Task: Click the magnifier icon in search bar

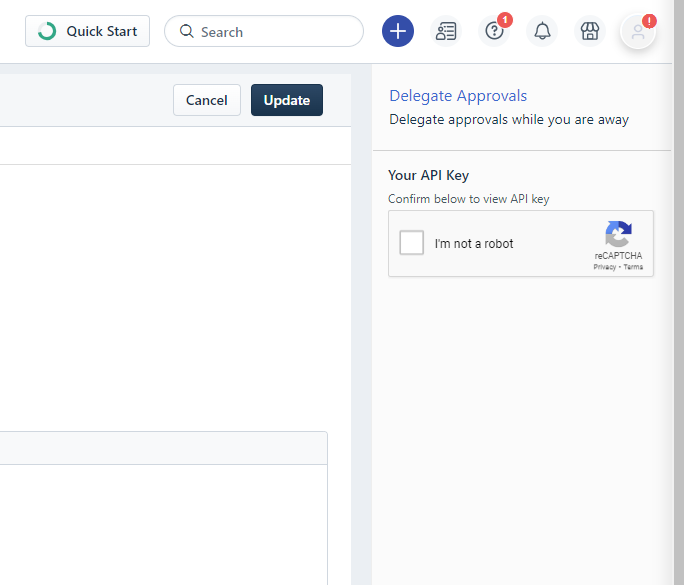Action: [x=186, y=31]
